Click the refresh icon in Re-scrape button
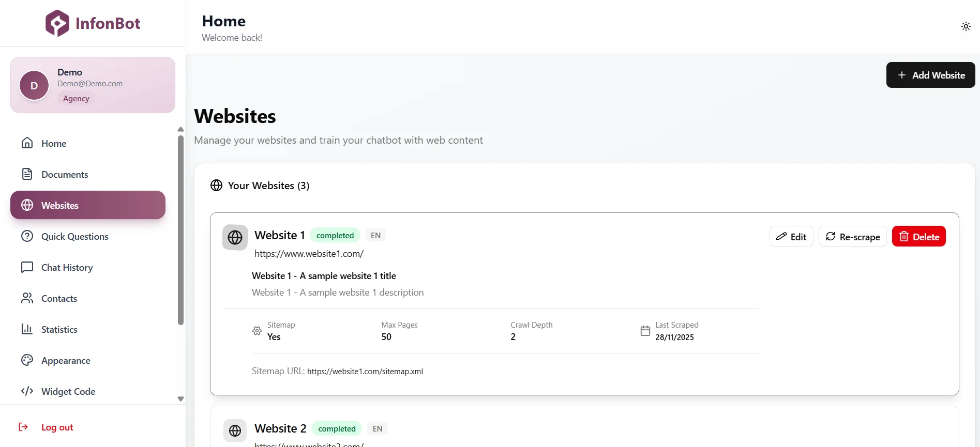 coord(831,236)
